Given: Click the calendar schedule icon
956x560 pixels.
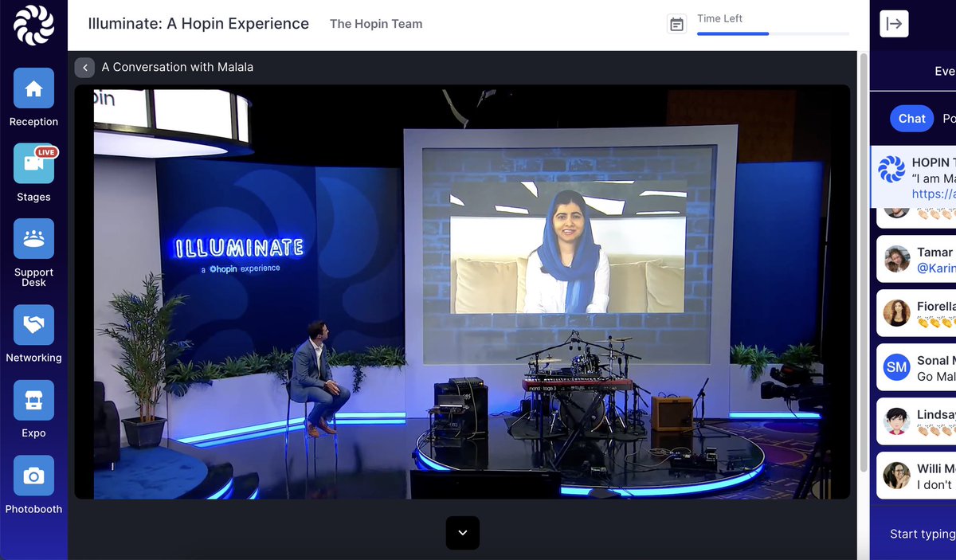Looking at the screenshot, I should click(x=676, y=23).
